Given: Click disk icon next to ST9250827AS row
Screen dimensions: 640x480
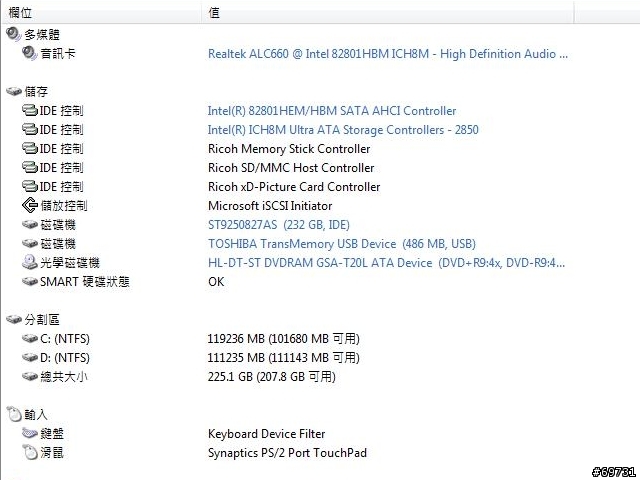Looking at the screenshot, I should click(30, 224).
